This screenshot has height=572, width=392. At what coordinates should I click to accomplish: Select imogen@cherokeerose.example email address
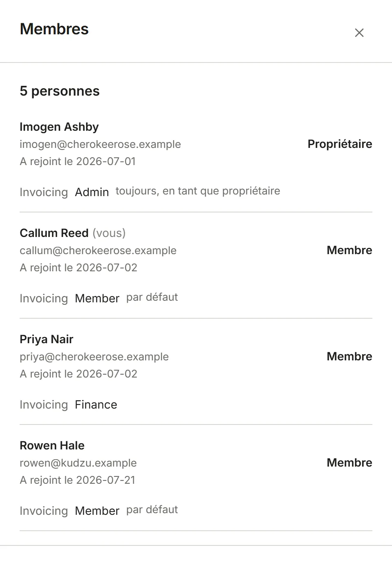(x=100, y=144)
